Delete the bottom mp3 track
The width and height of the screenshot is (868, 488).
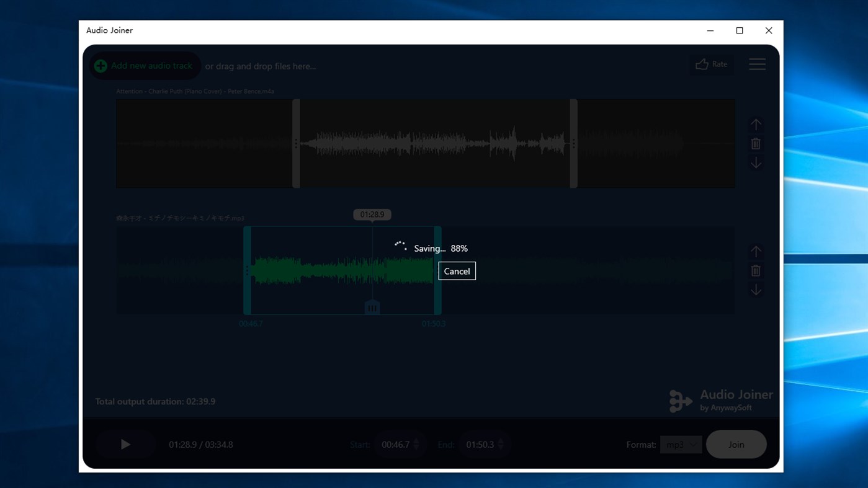[x=755, y=270]
